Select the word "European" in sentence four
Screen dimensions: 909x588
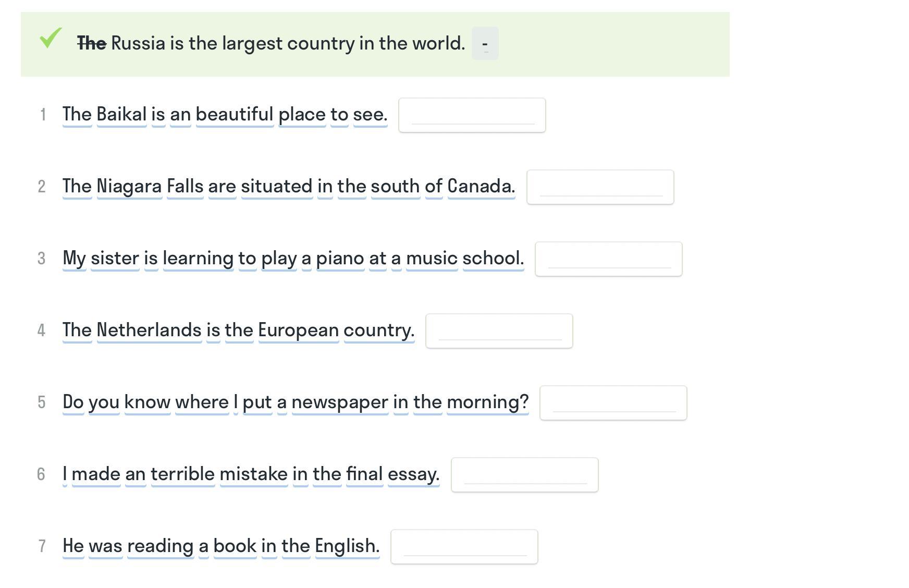click(298, 330)
